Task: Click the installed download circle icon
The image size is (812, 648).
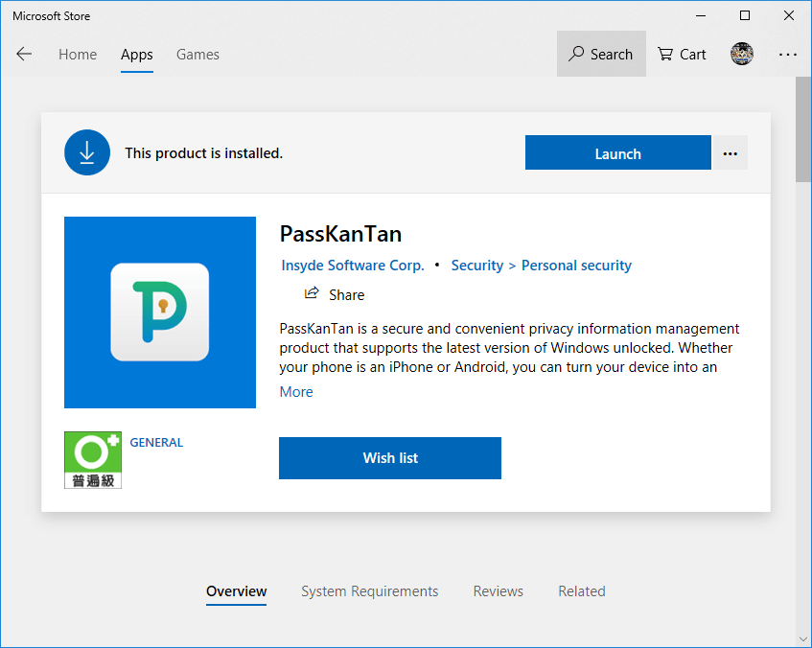Action: point(87,152)
